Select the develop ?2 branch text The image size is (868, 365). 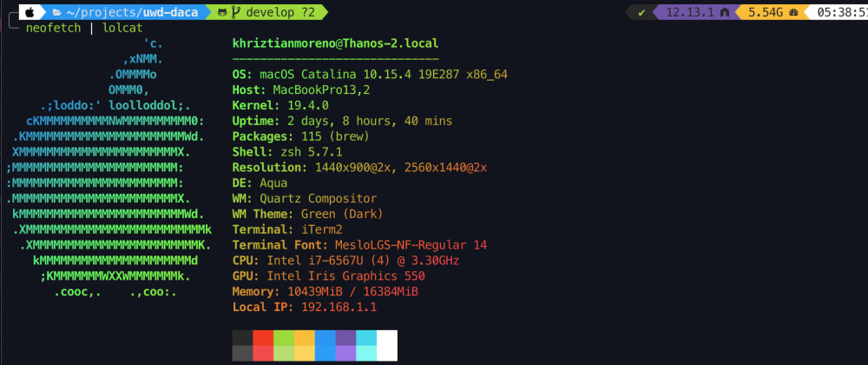[x=279, y=12]
